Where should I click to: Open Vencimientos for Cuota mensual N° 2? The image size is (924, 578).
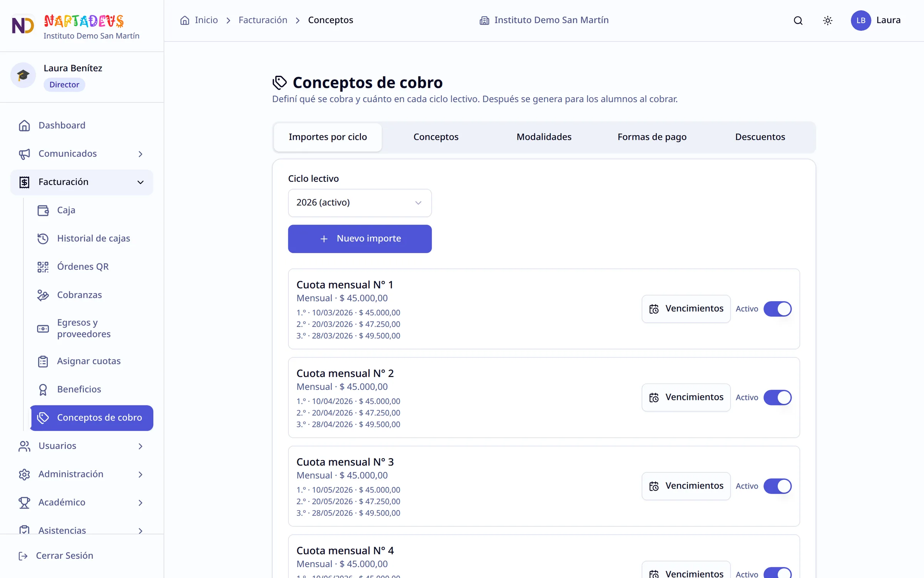tap(686, 397)
